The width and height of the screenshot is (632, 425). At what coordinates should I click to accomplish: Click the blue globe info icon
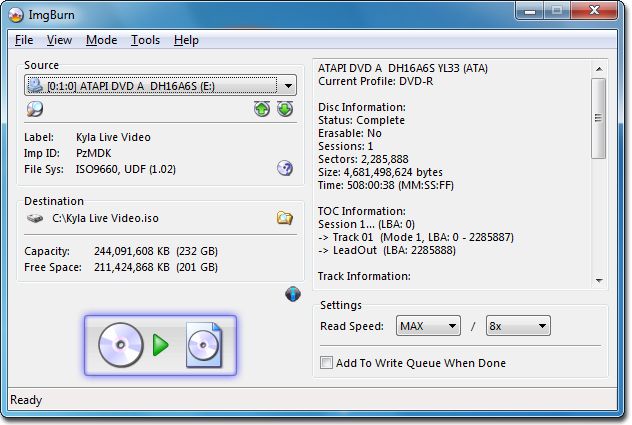[293, 294]
